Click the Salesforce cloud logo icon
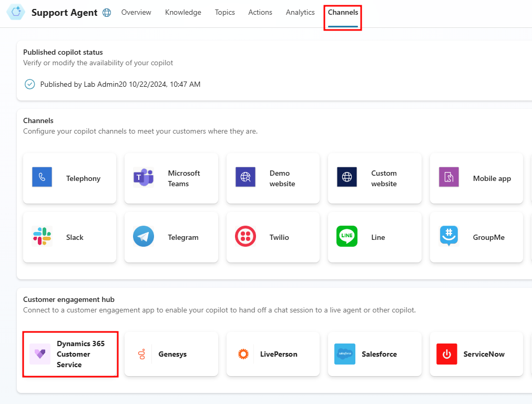 (x=345, y=353)
